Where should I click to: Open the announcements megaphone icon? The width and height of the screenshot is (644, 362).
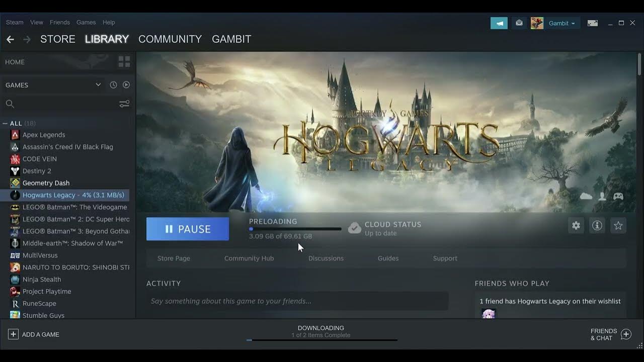[499, 23]
